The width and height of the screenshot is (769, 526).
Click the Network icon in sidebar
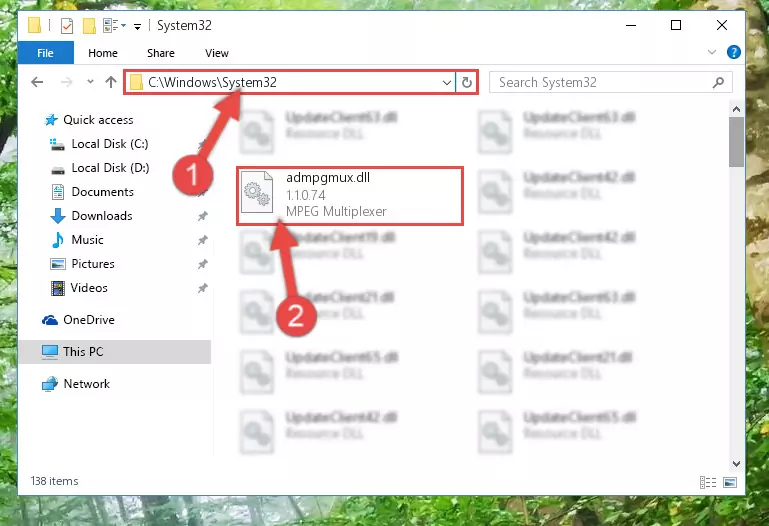tap(50, 384)
